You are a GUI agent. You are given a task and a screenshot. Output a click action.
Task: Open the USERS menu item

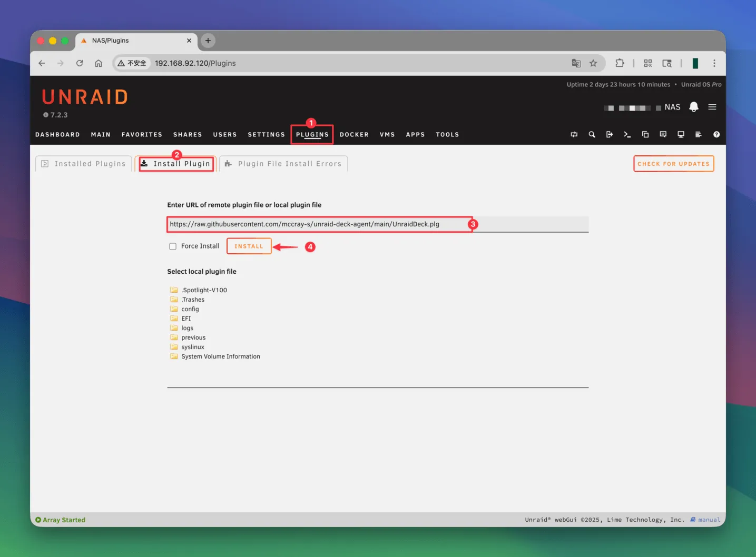(x=225, y=135)
